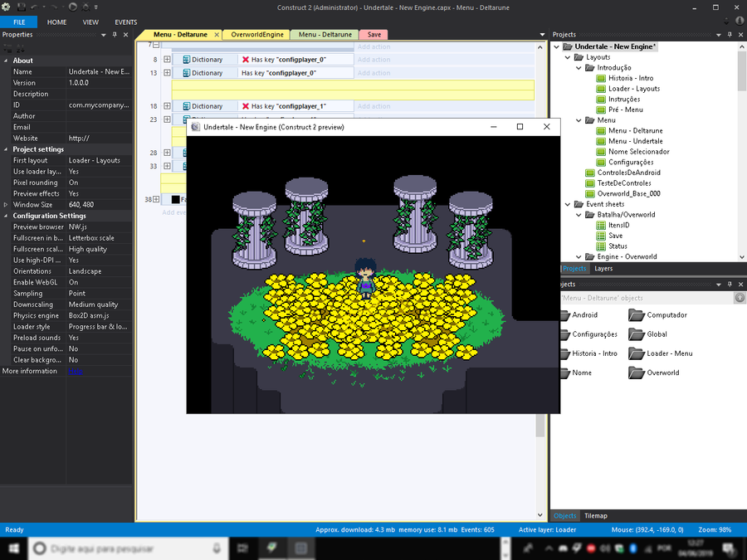This screenshot has height=560, width=747.
Task: Select the Loader - Layouts layout
Action: tap(634, 89)
